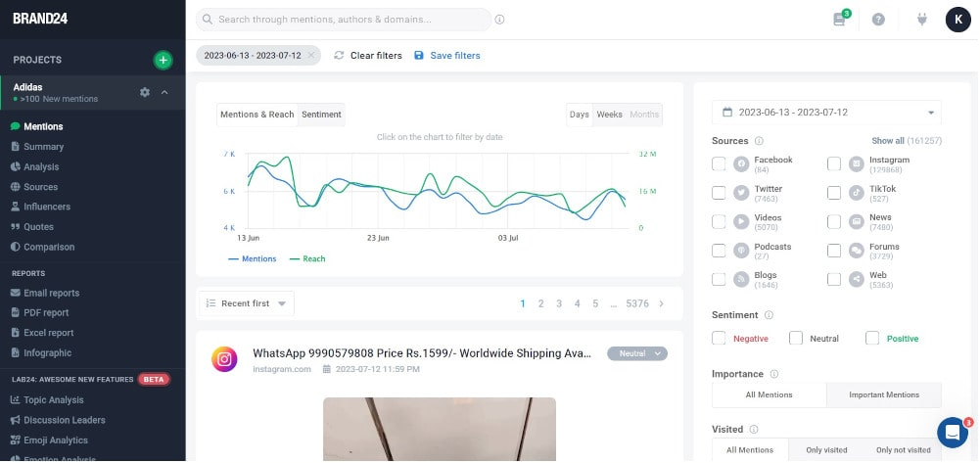Viewport: 980px width, 463px height.
Task: Open Influencers in the sidebar
Action: coord(47,207)
